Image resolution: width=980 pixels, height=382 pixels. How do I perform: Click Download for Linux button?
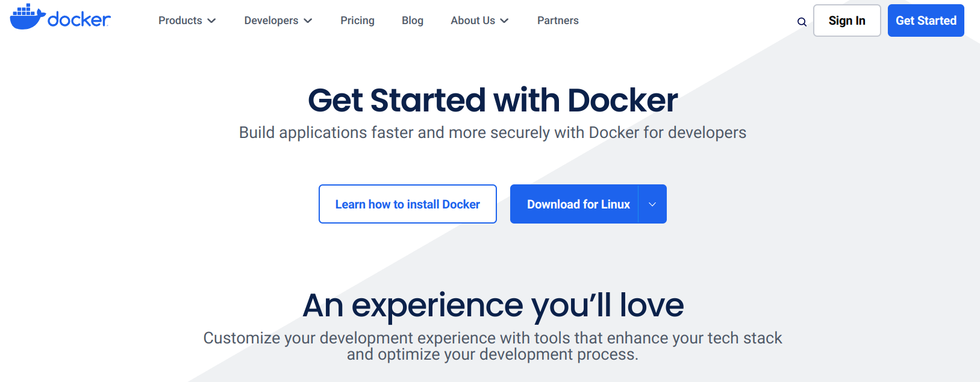574,204
